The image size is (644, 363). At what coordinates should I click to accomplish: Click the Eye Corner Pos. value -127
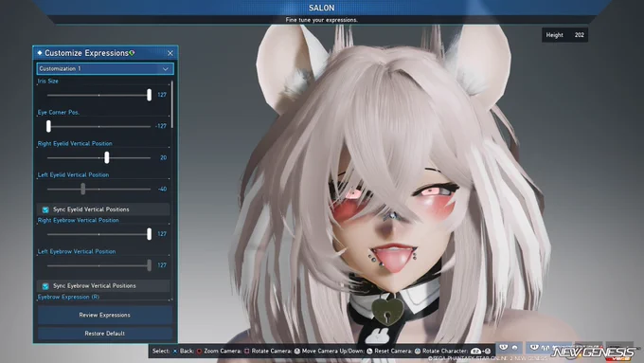pos(161,126)
